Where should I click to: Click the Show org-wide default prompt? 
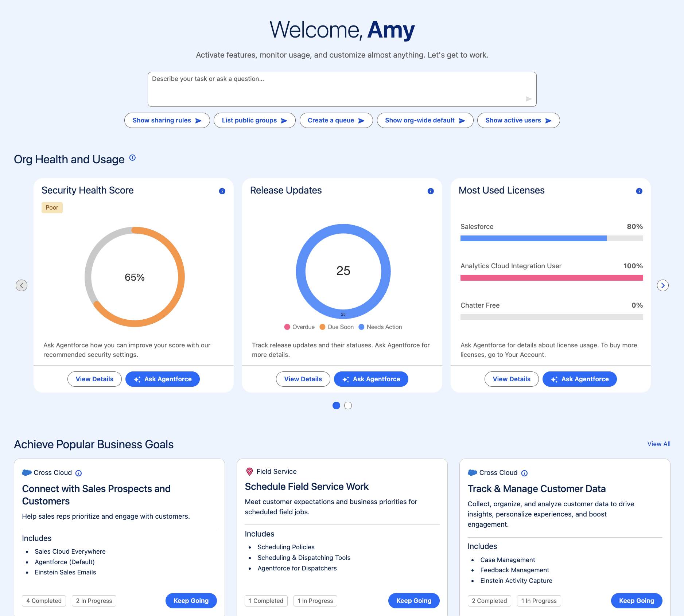click(x=425, y=120)
